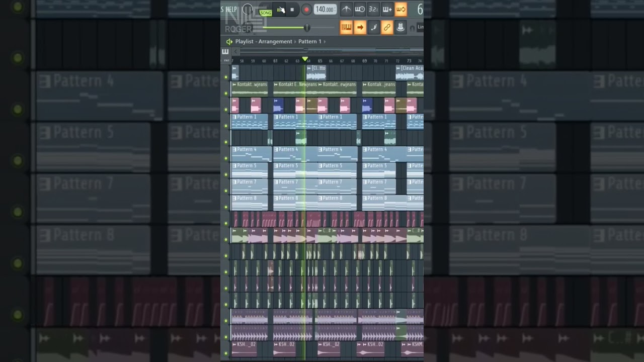Enable step editing footprint icon
644x362 pixels.
click(x=373, y=28)
